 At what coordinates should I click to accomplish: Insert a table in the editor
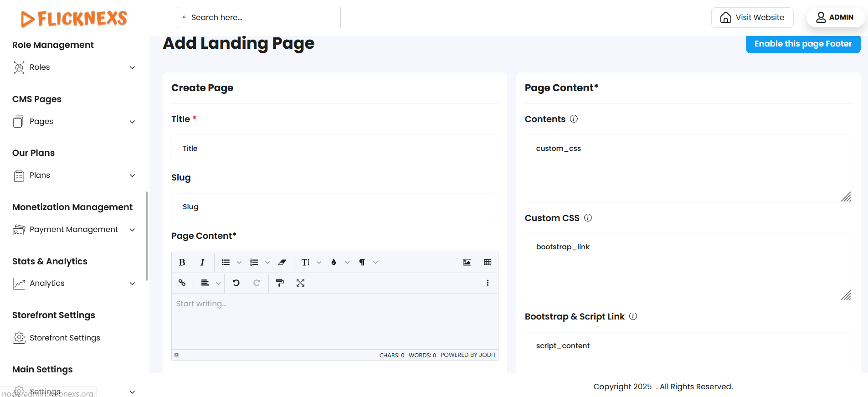488,263
